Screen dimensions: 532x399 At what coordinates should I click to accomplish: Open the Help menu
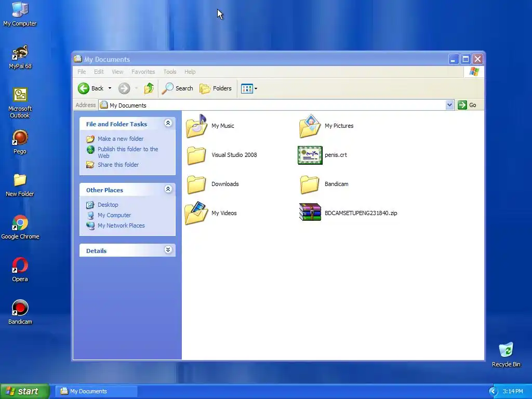[190, 72]
